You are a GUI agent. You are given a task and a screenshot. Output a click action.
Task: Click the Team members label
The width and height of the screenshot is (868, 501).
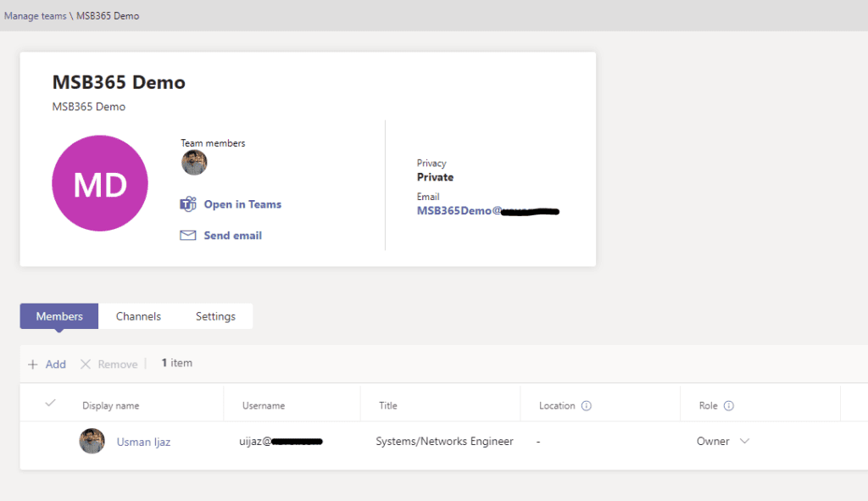(213, 142)
